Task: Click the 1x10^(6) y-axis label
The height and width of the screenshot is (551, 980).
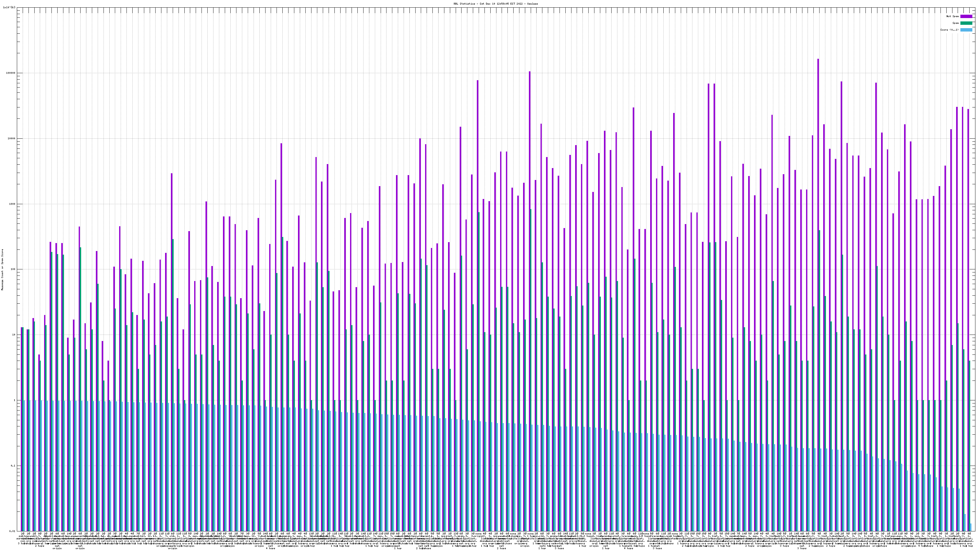Action: pyautogui.click(x=9, y=7)
